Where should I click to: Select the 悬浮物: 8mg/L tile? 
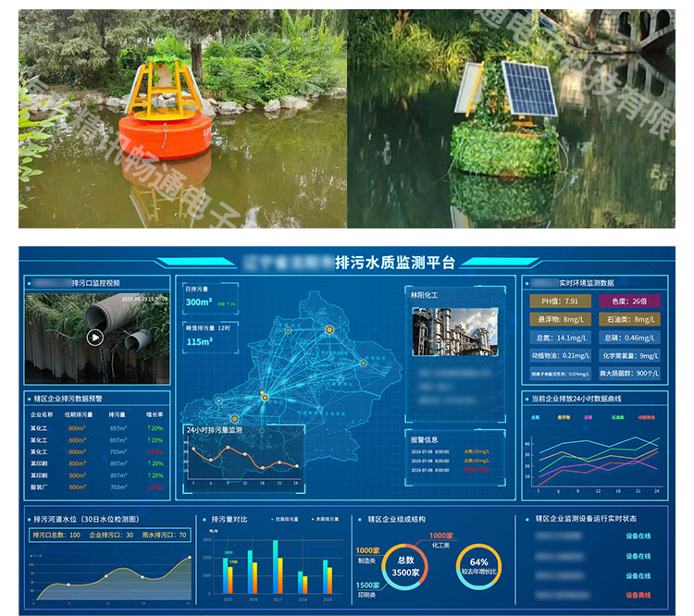560,319
